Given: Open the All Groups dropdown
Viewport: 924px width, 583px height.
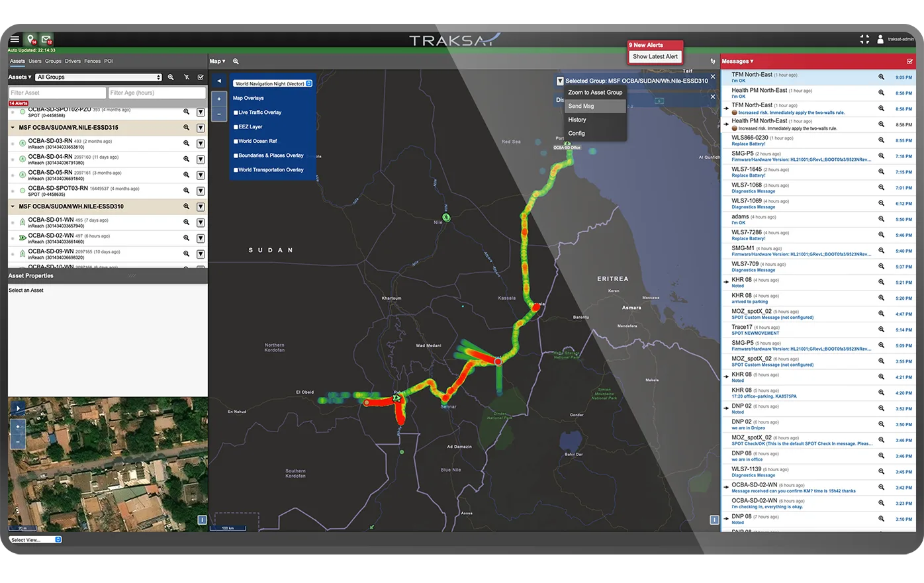Looking at the screenshot, I should point(99,77).
